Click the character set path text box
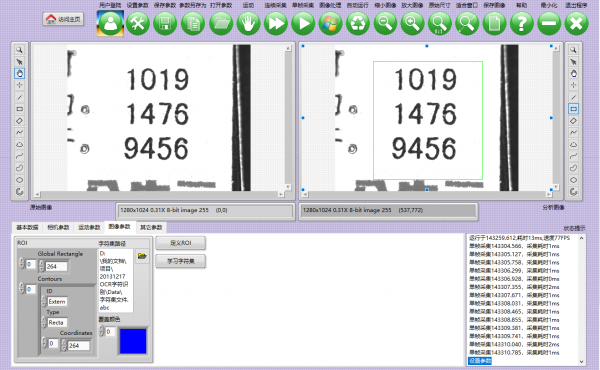Screen dimensions: 600x370 pyautogui.click(x=116, y=280)
